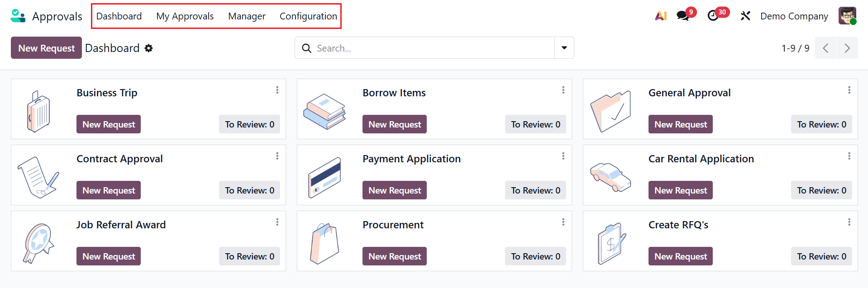
Task: Go to the next page arrow
Action: pos(847,48)
